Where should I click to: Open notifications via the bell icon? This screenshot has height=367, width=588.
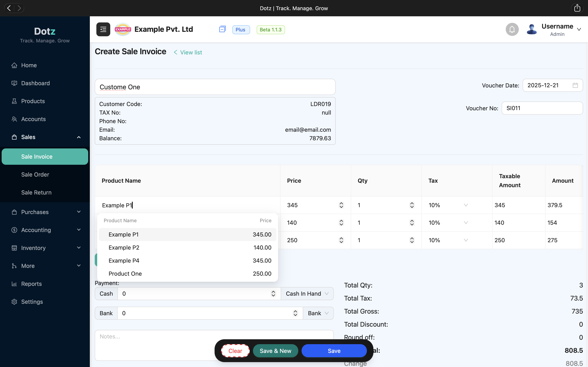click(512, 29)
